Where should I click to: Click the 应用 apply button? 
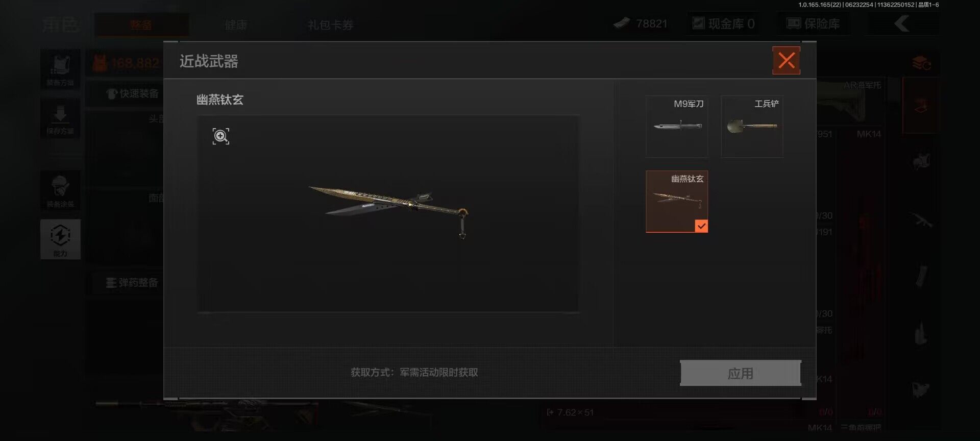(x=740, y=373)
